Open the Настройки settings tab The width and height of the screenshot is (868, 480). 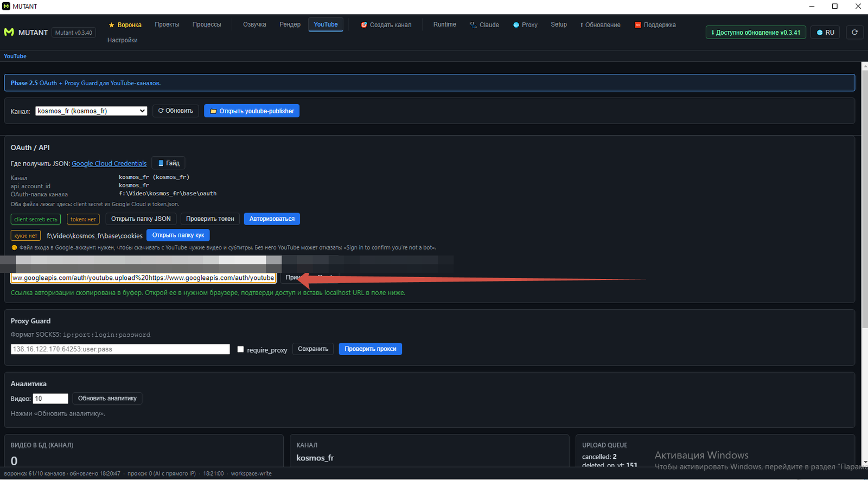point(123,40)
